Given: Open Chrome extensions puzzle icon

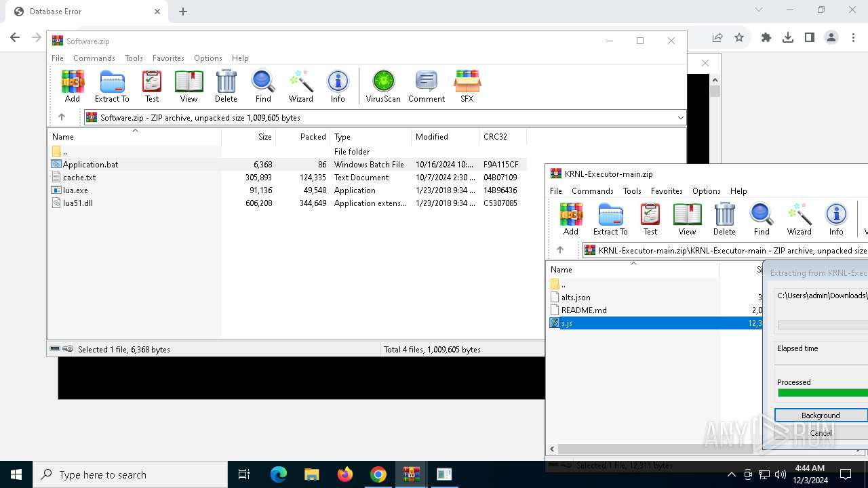Looking at the screenshot, I should tap(766, 38).
